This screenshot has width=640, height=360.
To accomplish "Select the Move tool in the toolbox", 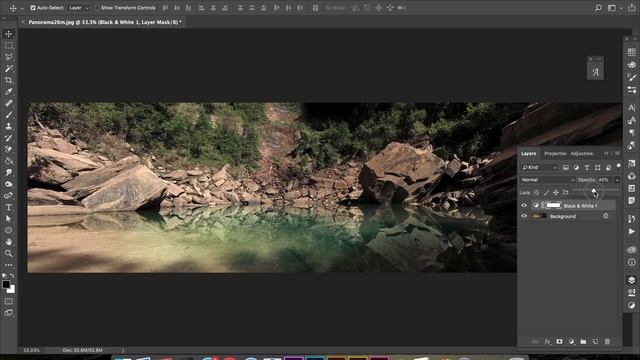I will click(9, 34).
